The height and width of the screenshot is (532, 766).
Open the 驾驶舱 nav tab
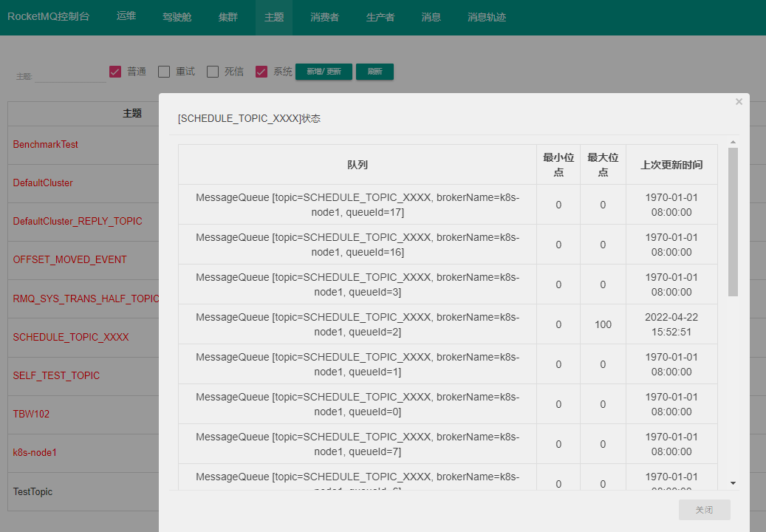(x=177, y=17)
